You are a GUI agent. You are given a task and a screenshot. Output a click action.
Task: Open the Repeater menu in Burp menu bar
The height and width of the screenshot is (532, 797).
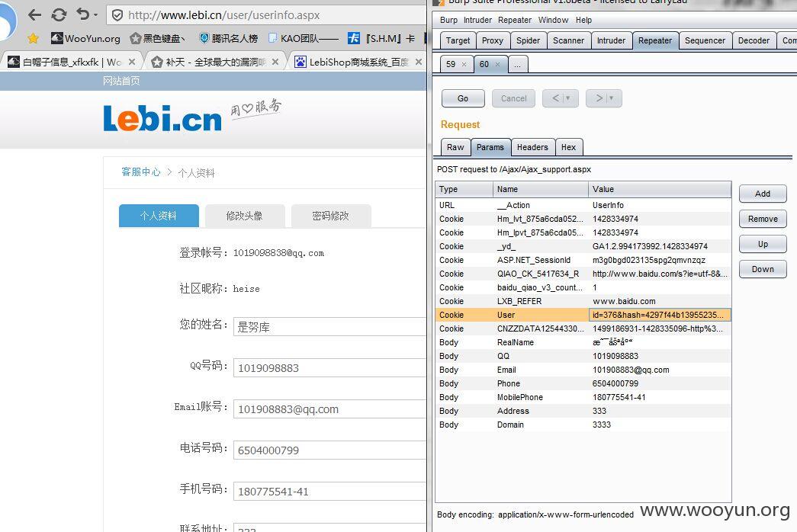(x=514, y=20)
